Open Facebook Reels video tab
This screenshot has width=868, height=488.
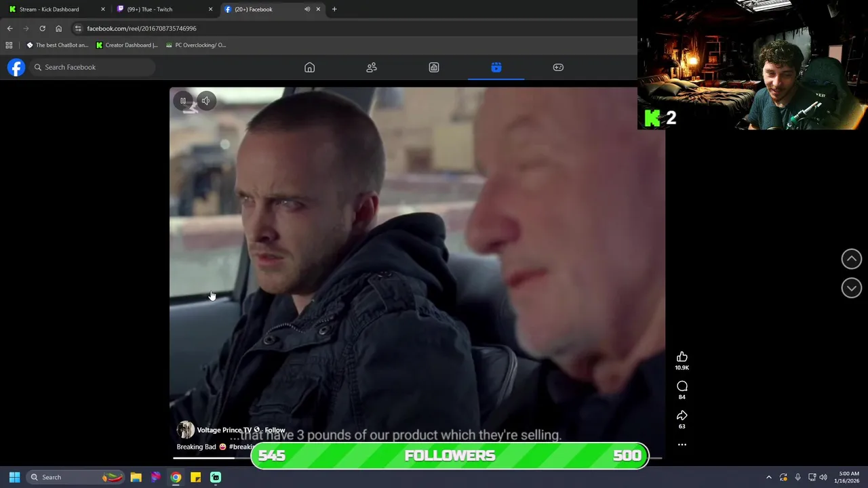pos(496,67)
